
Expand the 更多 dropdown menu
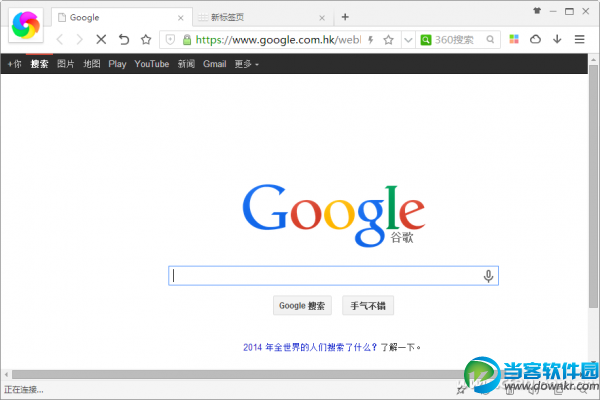247,64
